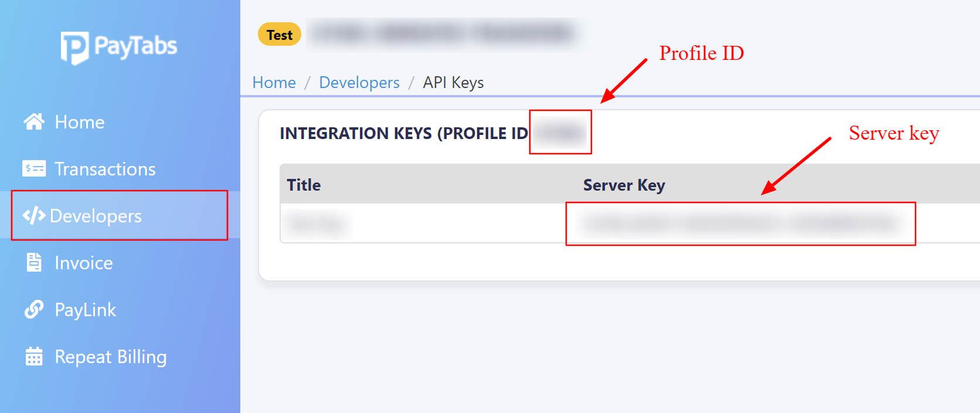Click the blurred account name beside Test badge
The height and width of the screenshot is (413, 980).
coord(444,33)
